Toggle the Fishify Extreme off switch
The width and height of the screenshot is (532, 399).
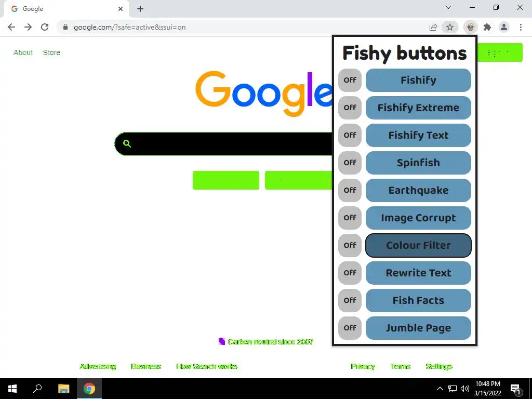(x=350, y=108)
